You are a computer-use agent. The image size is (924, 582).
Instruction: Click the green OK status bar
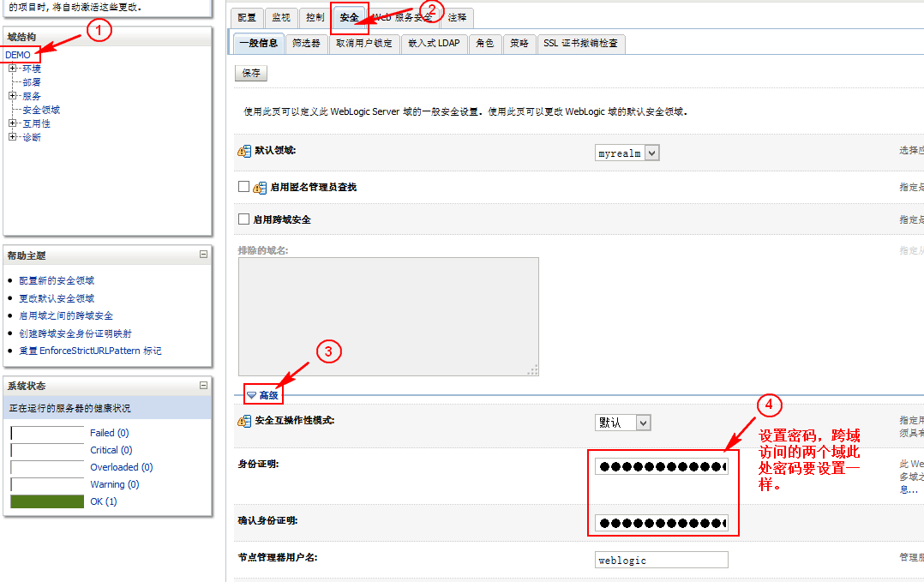pos(47,501)
